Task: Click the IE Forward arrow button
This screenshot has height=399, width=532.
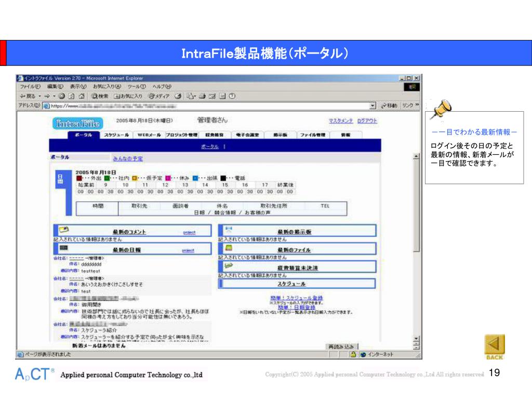Action: pos(47,96)
